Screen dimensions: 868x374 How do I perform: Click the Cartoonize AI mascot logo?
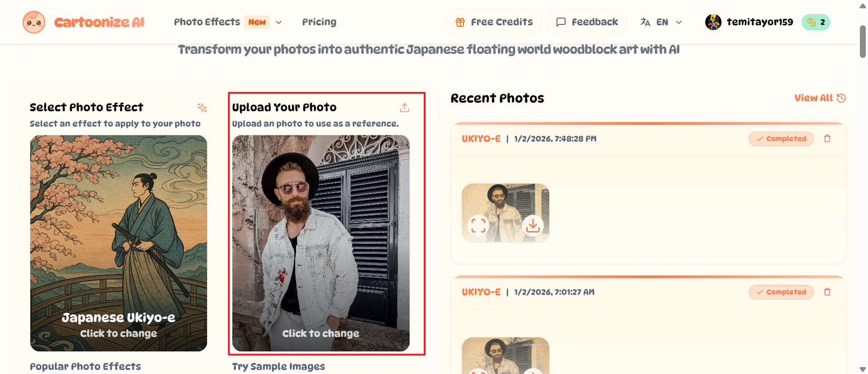click(x=34, y=22)
